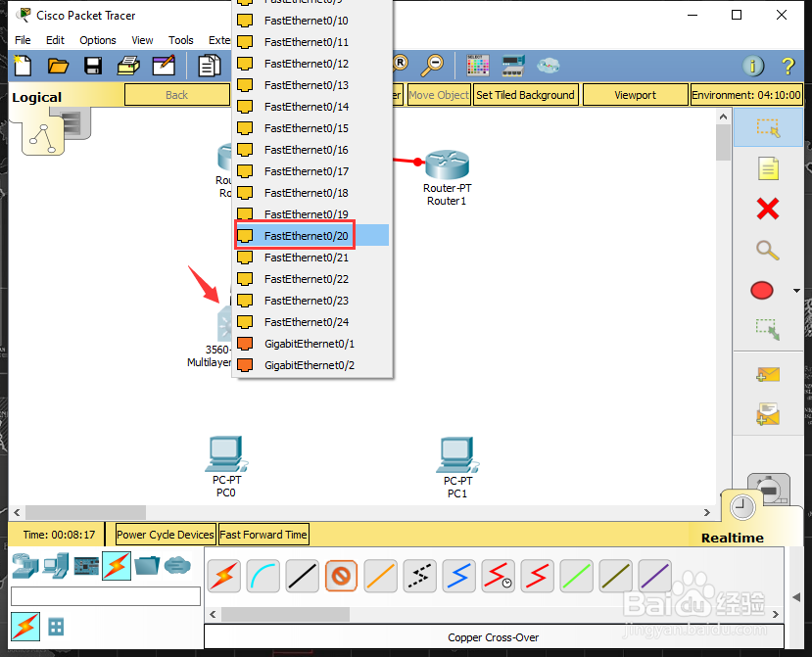Click the yellow question mark Help icon
This screenshot has width=812, height=657.
tap(788, 66)
